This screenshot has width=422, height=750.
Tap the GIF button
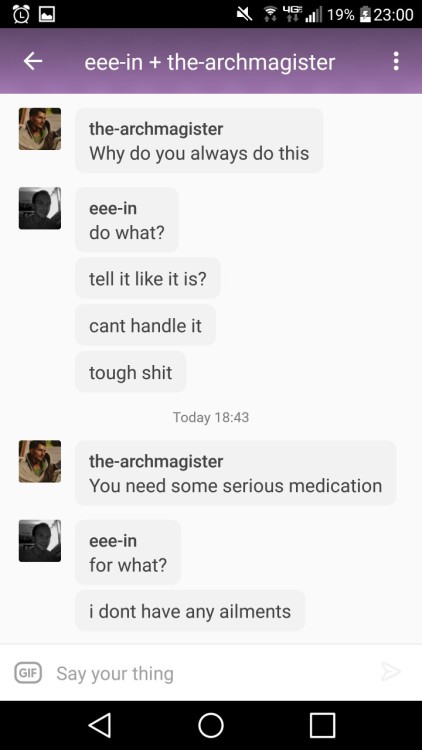click(28, 673)
